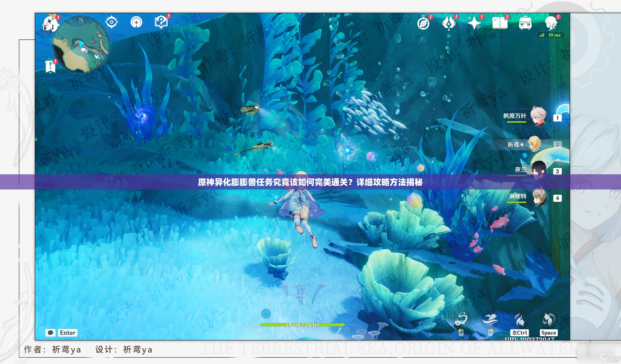Image resolution: width=621 pixels, height=364 pixels.
Task: Click the circular minimap
Action: click(x=81, y=44)
